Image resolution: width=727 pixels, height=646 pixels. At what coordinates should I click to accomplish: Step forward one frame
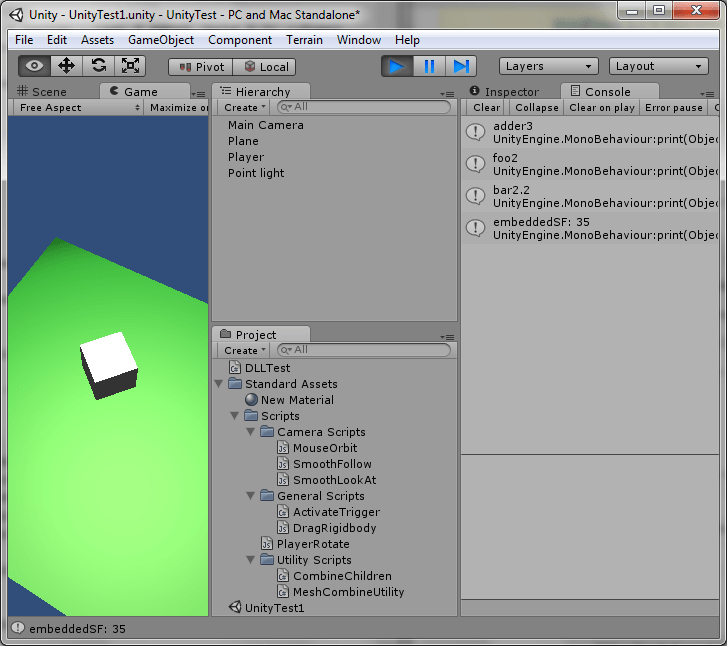tap(461, 66)
